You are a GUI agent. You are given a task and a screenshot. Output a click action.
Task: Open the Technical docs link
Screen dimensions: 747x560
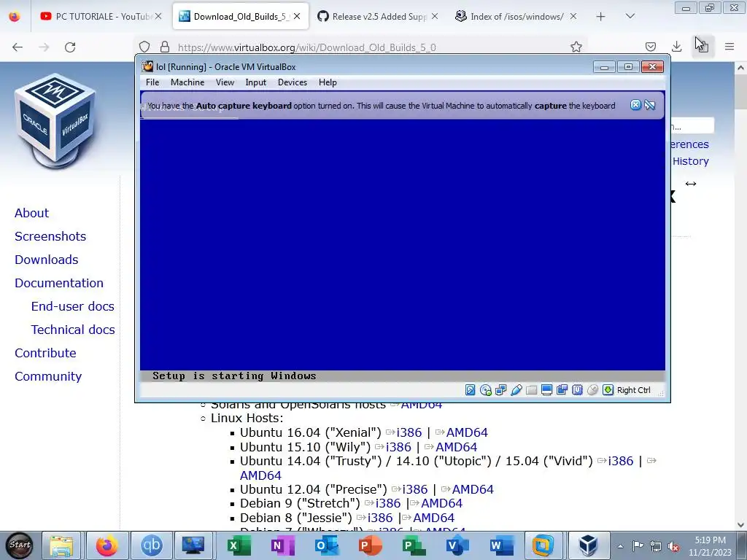[73, 330]
